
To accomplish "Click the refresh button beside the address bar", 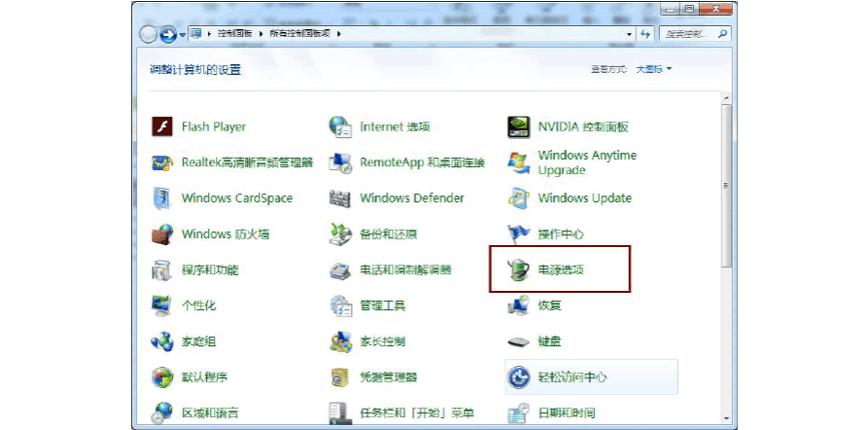I will pyautogui.click(x=644, y=34).
